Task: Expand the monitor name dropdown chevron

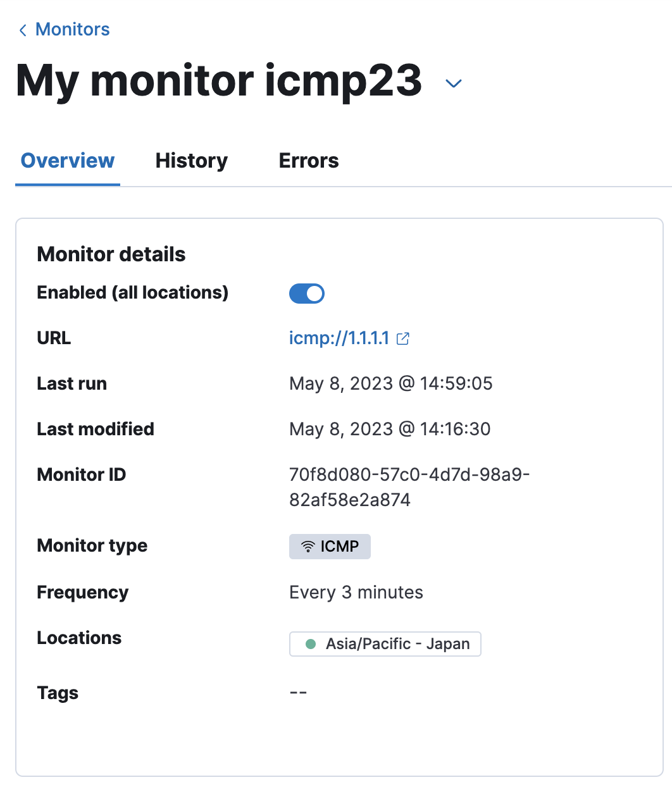Action: click(454, 84)
